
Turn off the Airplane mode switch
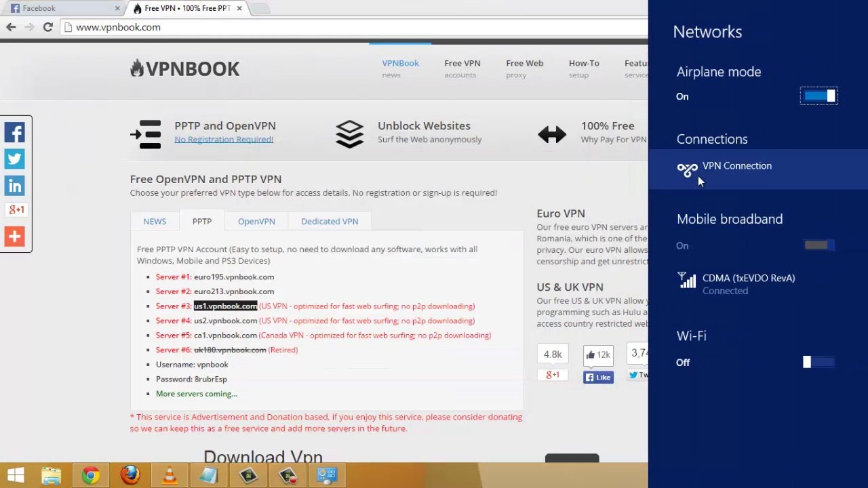tap(819, 96)
